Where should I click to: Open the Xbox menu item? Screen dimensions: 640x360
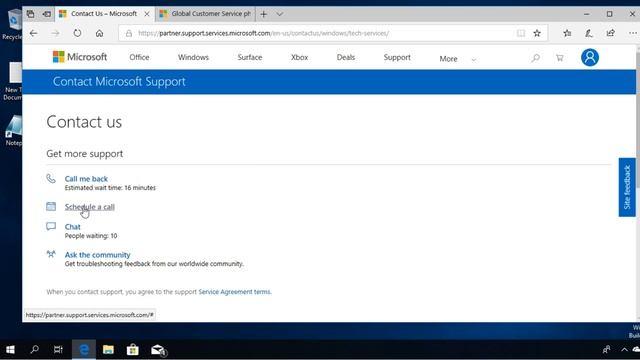(299, 57)
